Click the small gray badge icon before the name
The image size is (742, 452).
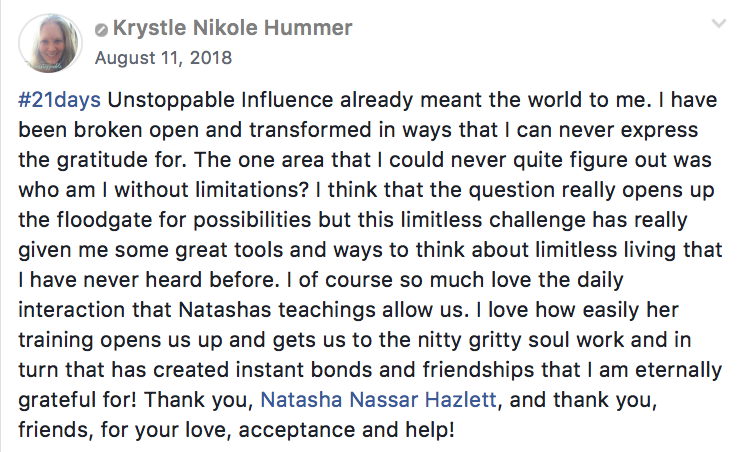tap(105, 29)
